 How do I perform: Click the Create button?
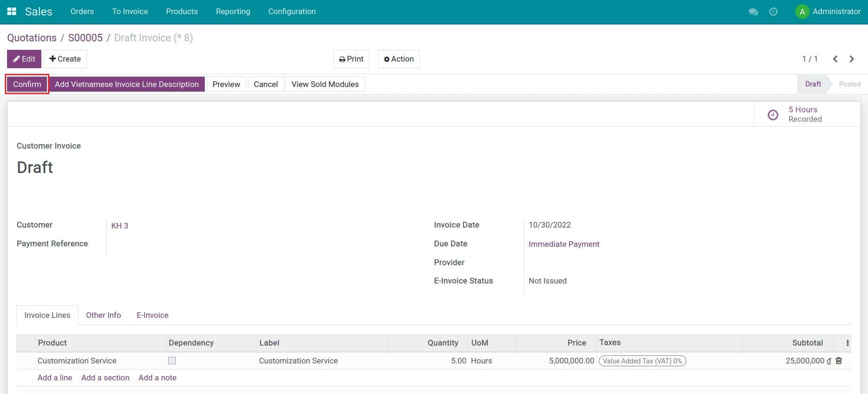[x=65, y=59]
